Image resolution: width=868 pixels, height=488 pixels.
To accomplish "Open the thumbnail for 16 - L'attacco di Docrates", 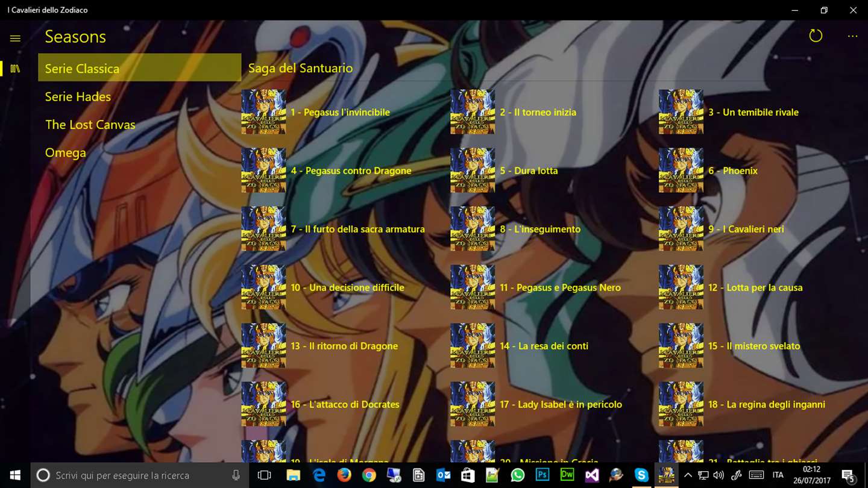I will [263, 404].
